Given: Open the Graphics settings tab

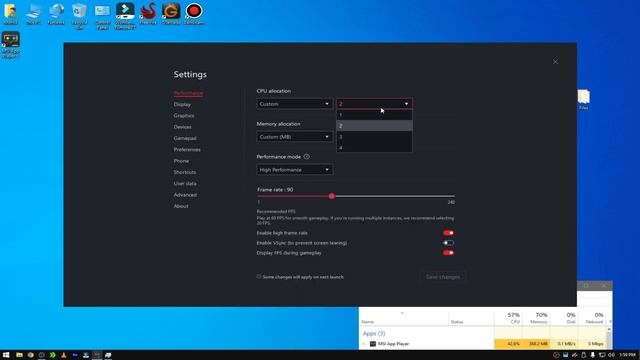Looking at the screenshot, I should pos(184,116).
